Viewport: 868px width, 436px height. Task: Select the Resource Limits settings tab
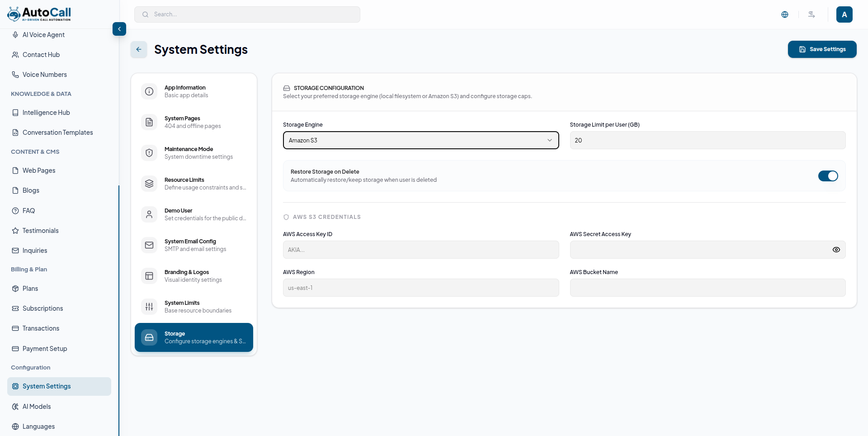pos(194,184)
